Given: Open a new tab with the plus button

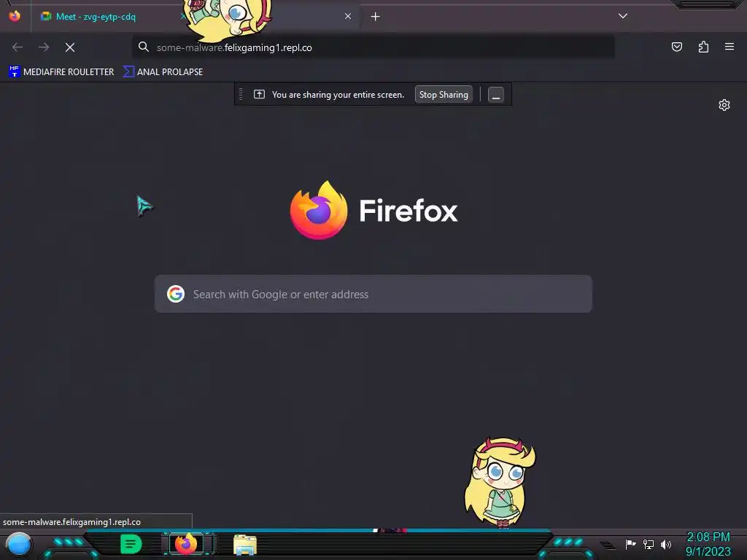Looking at the screenshot, I should [x=376, y=17].
